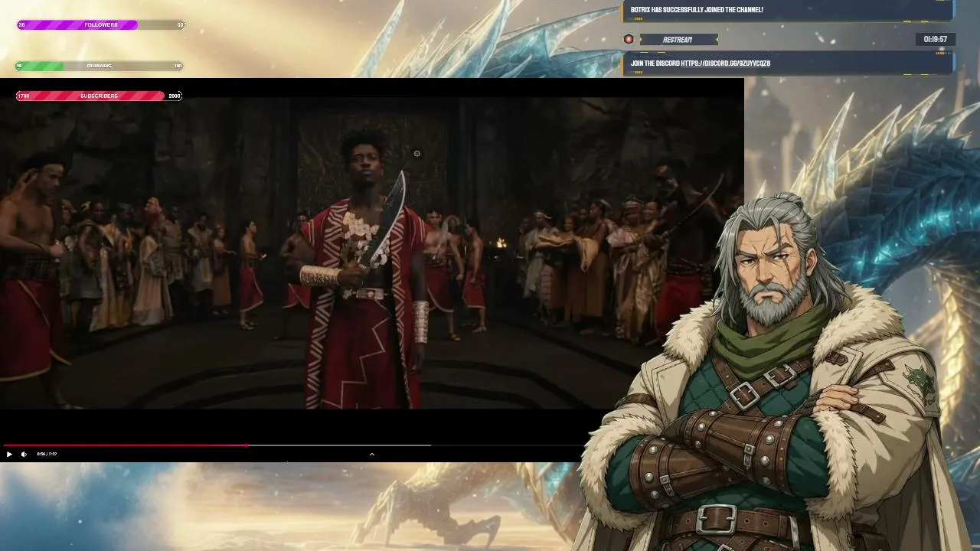Click the grey-haired anime avatar
Image resolution: width=980 pixels, height=551 pixels.
point(773,371)
